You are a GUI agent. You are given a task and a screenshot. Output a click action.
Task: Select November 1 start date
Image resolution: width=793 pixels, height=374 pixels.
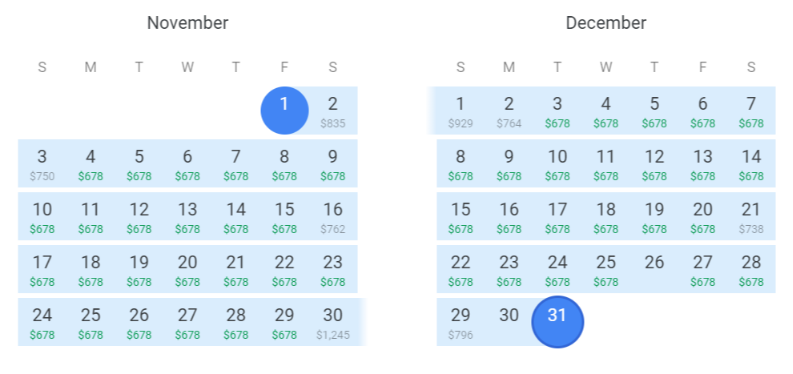[284, 110]
